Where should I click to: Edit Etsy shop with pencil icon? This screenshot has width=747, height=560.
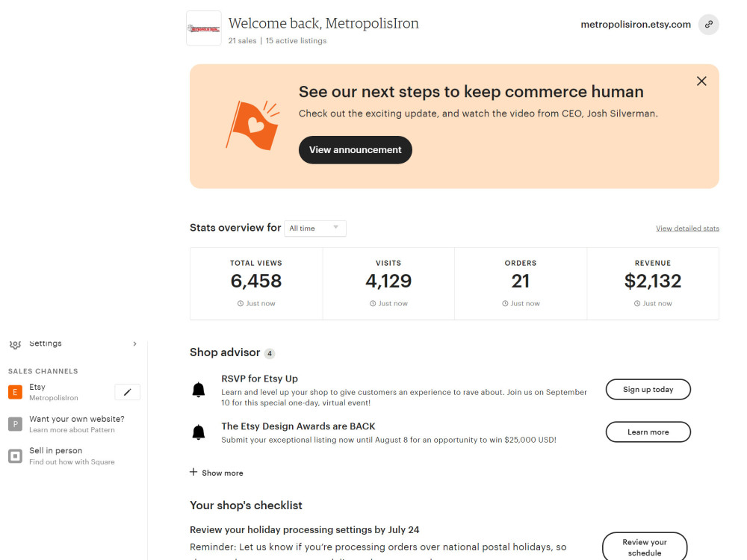128,392
